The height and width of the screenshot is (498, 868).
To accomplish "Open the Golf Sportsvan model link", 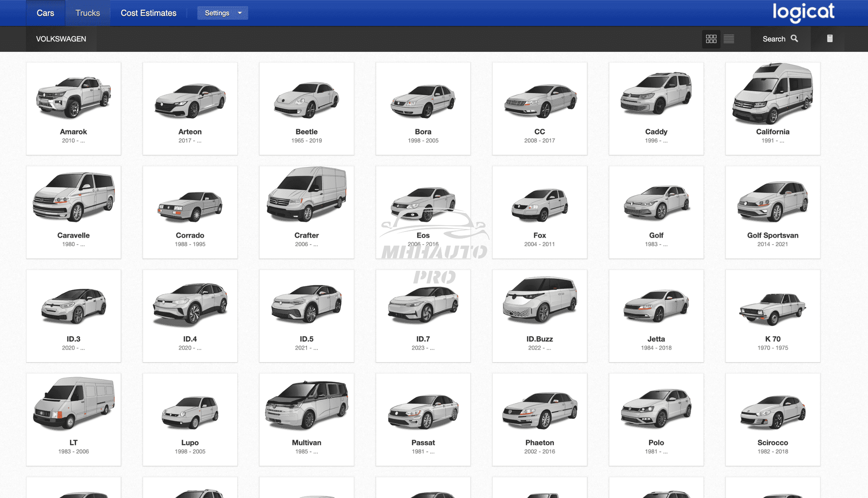I will click(772, 235).
